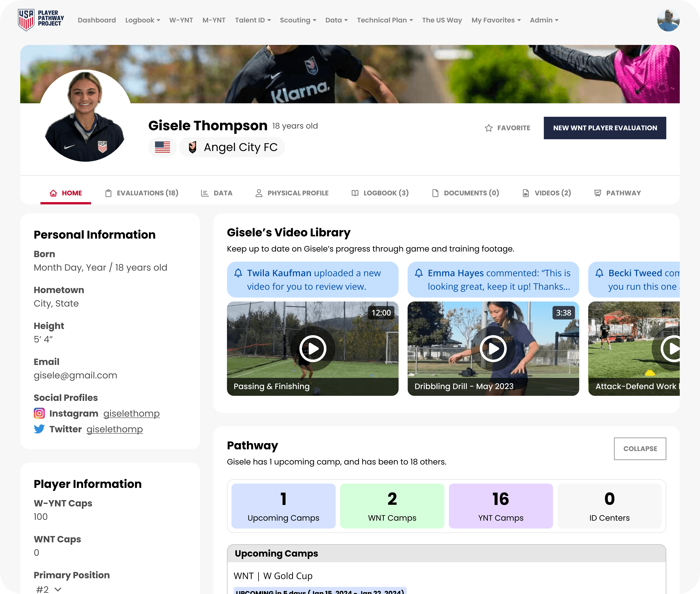The image size is (700, 594).
Task: Open the Scouting dropdown menu
Action: click(x=298, y=20)
